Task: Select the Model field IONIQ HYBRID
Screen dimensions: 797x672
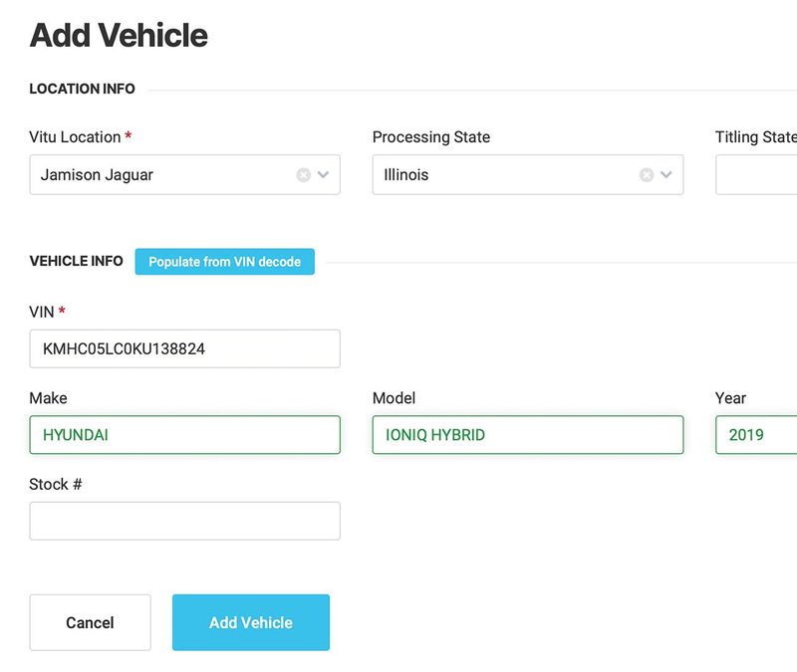Action: (x=528, y=435)
